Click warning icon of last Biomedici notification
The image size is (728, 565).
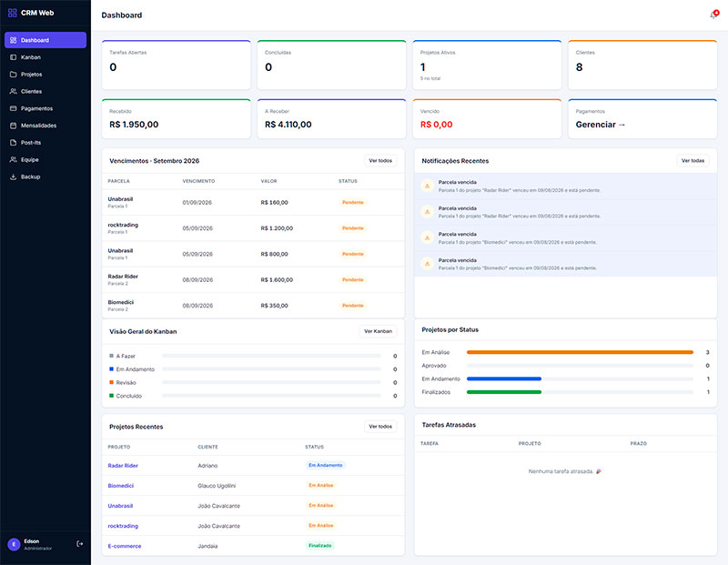click(427, 264)
